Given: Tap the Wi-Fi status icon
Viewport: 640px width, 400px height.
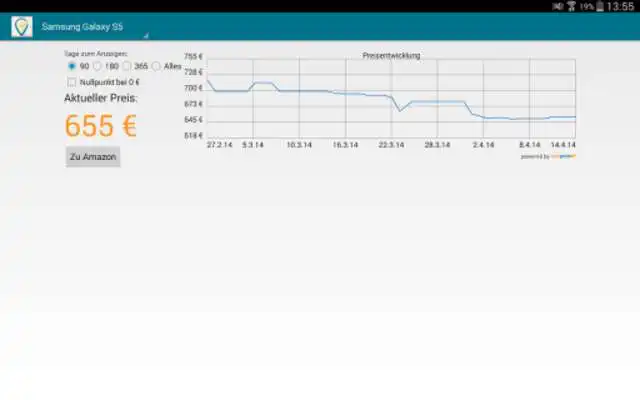Looking at the screenshot, I should click(571, 6).
